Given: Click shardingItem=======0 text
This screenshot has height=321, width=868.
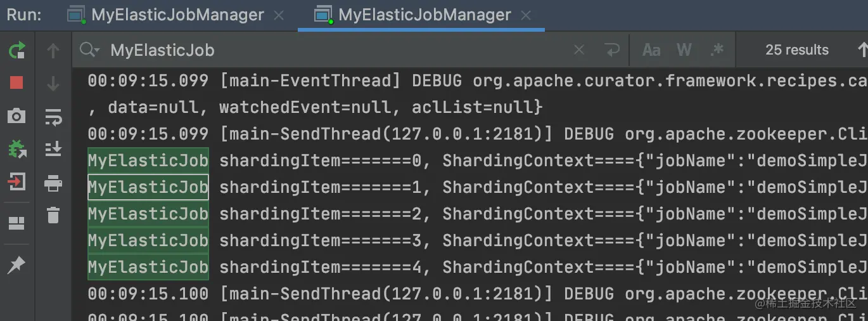Looking at the screenshot, I should click(x=321, y=160).
